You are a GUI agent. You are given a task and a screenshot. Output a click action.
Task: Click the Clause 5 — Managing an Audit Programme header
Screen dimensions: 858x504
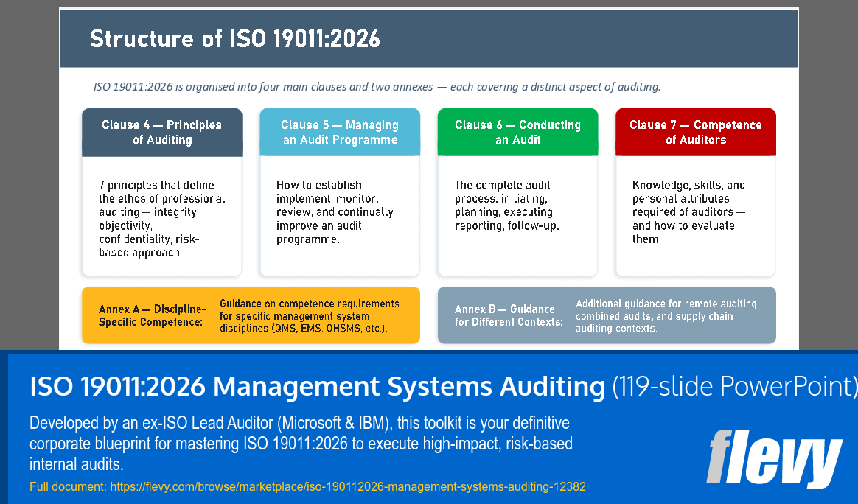(x=340, y=133)
